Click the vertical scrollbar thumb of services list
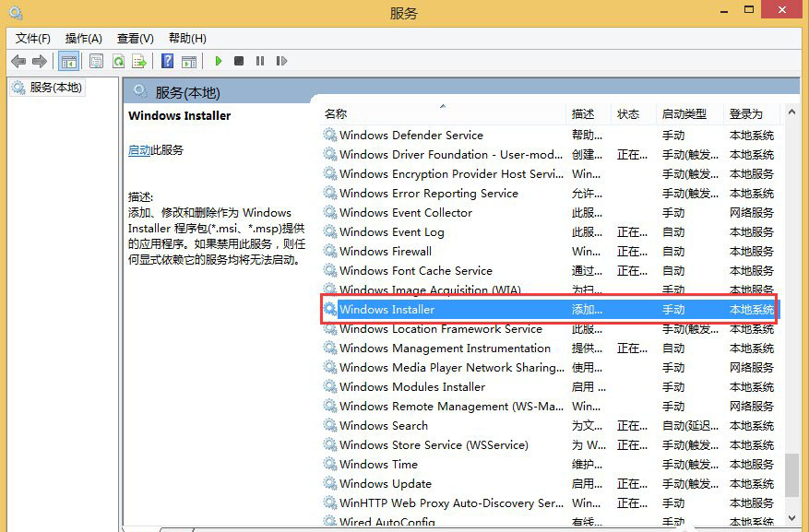Viewport: 809px width, 532px height. [791, 475]
